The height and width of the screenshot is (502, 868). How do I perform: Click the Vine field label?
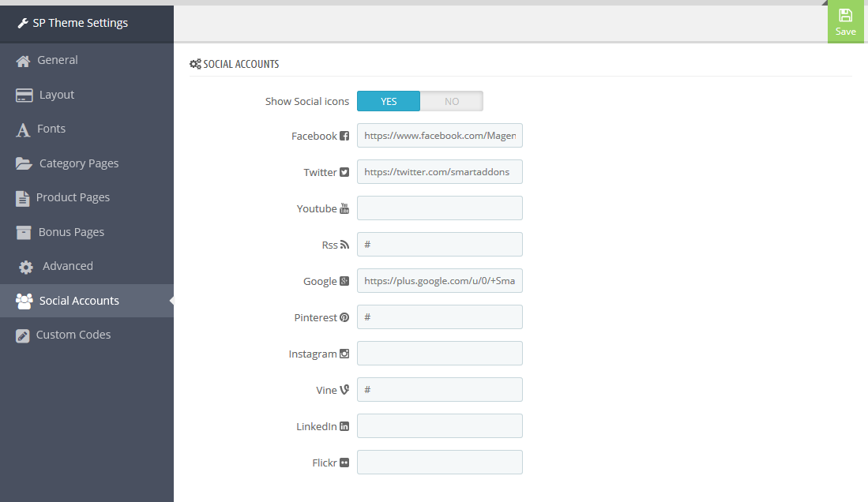[326, 390]
